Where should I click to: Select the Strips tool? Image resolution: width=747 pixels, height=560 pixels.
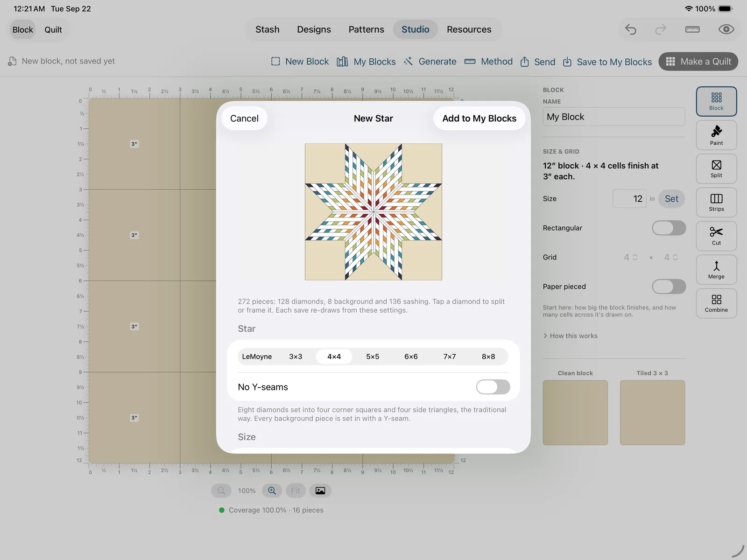coord(716,202)
